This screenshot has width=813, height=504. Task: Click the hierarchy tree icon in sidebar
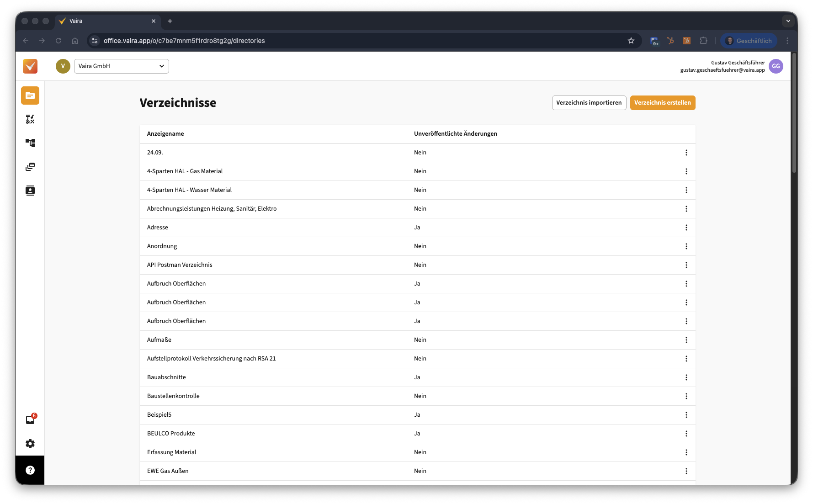point(30,143)
